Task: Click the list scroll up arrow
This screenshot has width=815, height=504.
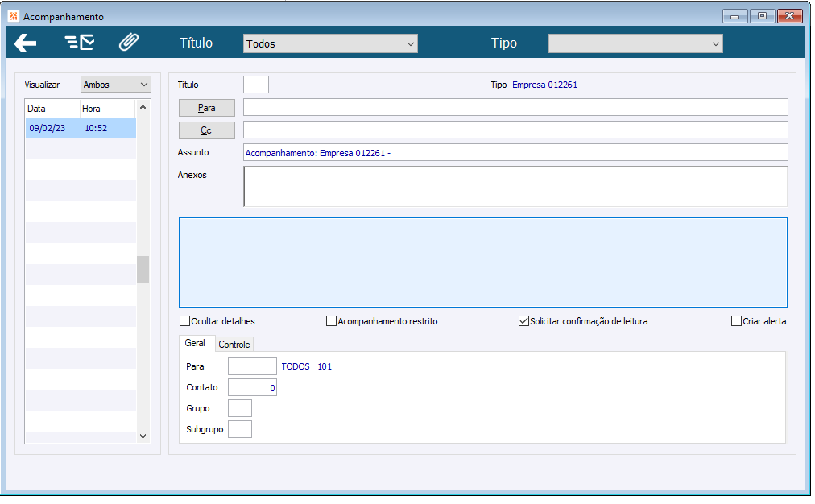Action: tap(143, 107)
